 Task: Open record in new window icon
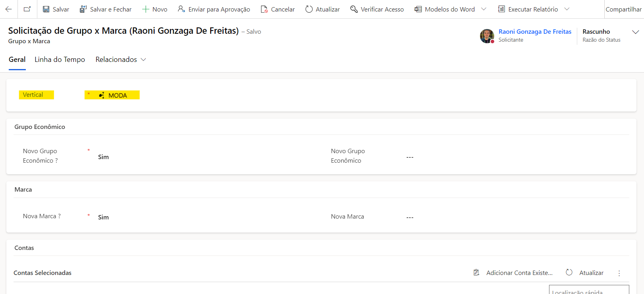[27, 9]
